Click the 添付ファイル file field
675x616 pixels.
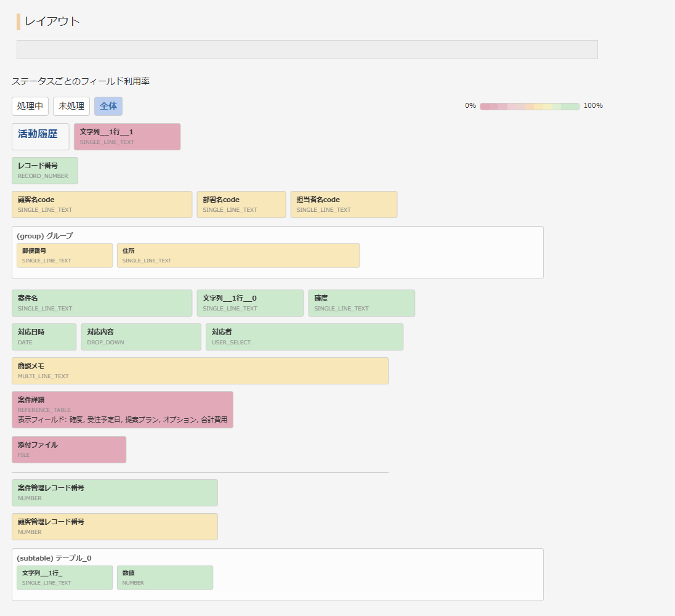pyautogui.click(x=68, y=449)
